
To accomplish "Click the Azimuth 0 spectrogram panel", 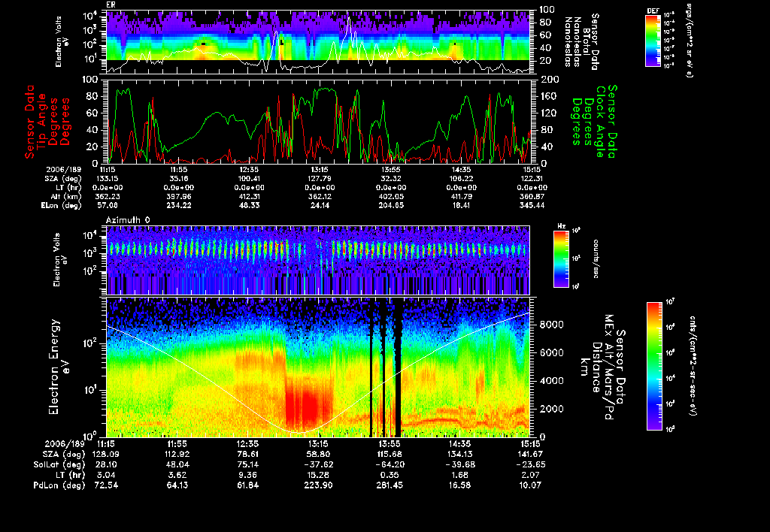I will pos(318,260).
